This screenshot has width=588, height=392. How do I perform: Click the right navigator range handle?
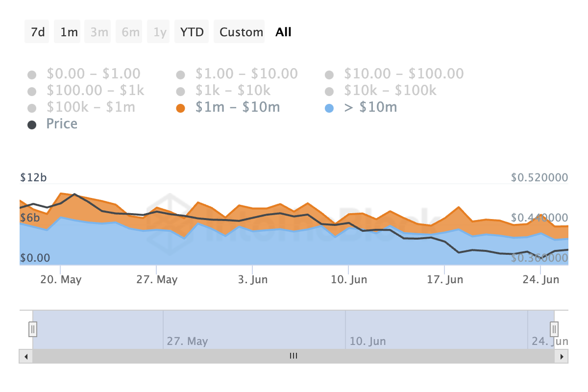click(x=554, y=328)
